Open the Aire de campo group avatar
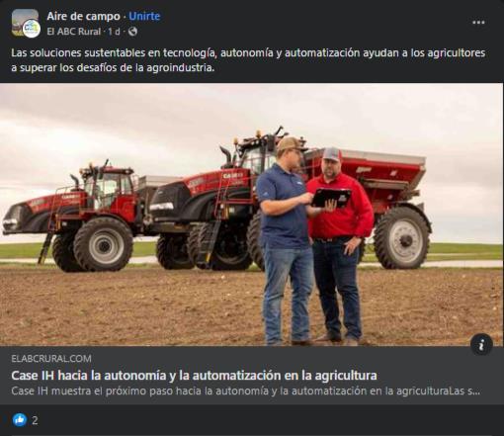The width and height of the screenshot is (504, 436). click(x=23, y=20)
